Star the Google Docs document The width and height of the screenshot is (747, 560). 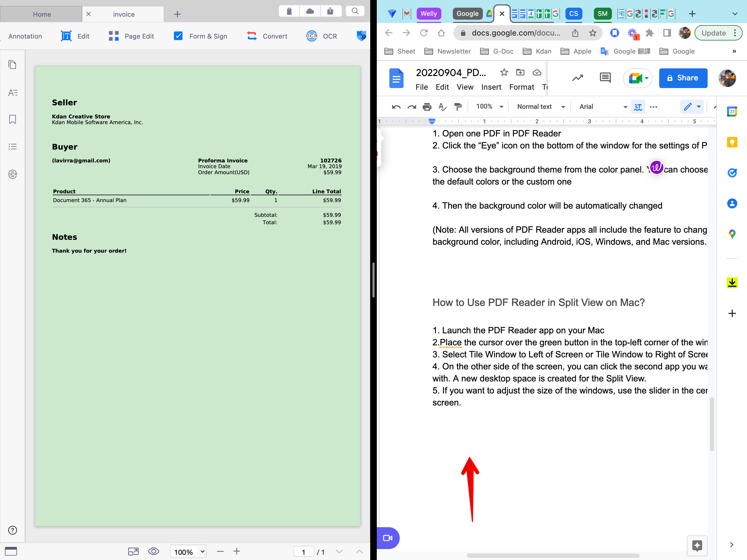click(x=504, y=72)
